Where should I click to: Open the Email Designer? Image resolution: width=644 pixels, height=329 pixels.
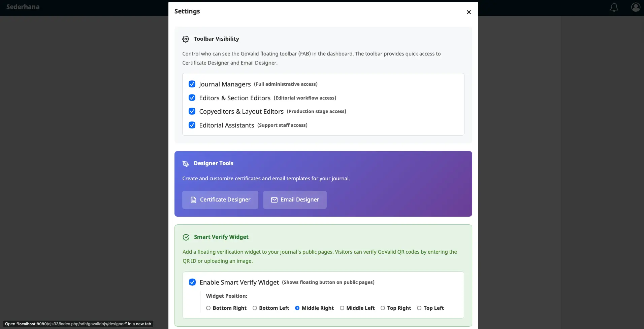tap(295, 200)
